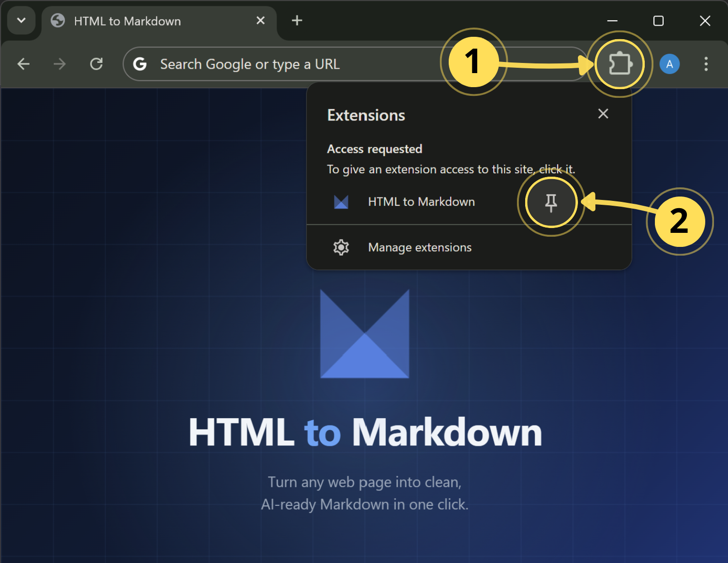
Task: Open the profile avatar menu
Action: pos(669,63)
